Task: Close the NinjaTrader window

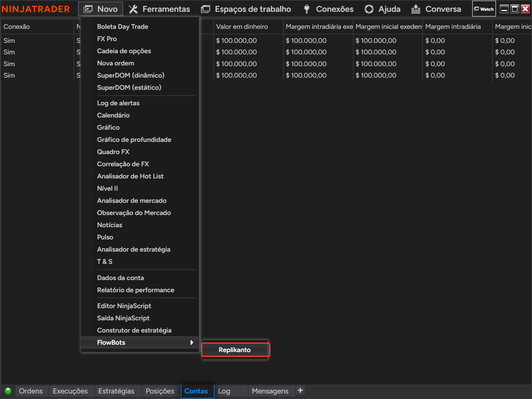Action: 525,9
